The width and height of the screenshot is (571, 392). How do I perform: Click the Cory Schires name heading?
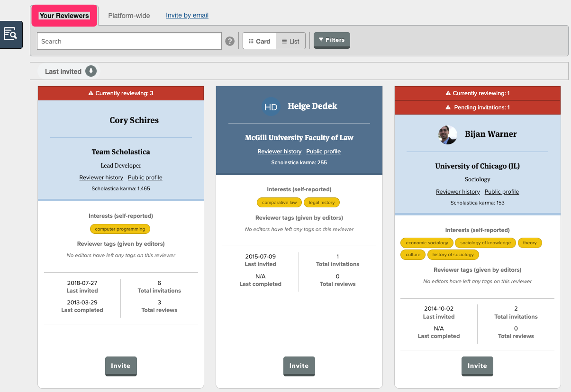[134, 120]
